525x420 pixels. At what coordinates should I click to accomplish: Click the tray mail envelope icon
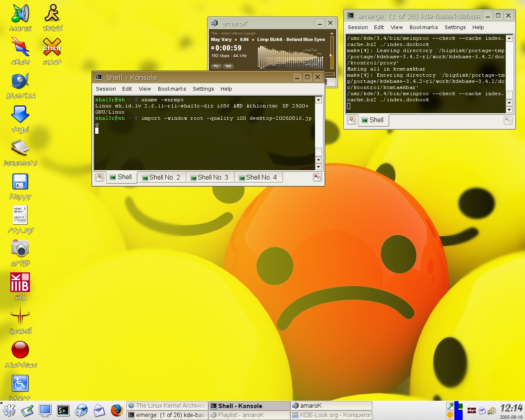(x=482, y=411)
